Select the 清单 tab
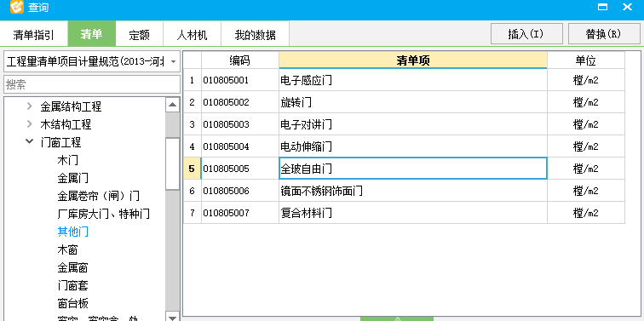This screenshot has width=644, height=321. [x=92, y=34]
